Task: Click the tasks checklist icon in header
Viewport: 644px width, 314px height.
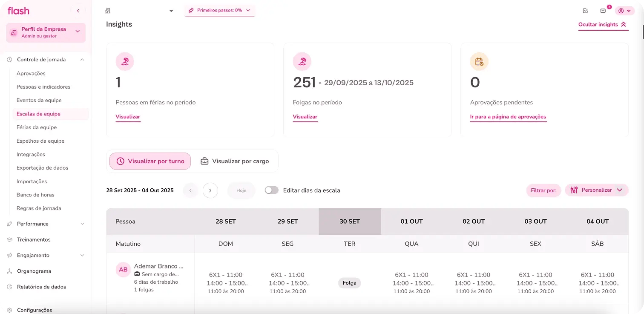Action: click(585, 11)
